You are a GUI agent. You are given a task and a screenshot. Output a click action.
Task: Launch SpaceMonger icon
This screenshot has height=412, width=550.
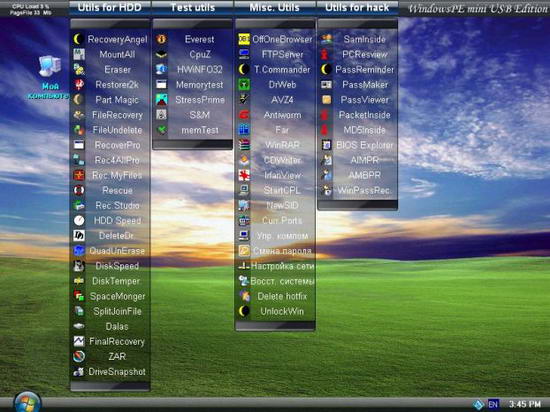79,296
